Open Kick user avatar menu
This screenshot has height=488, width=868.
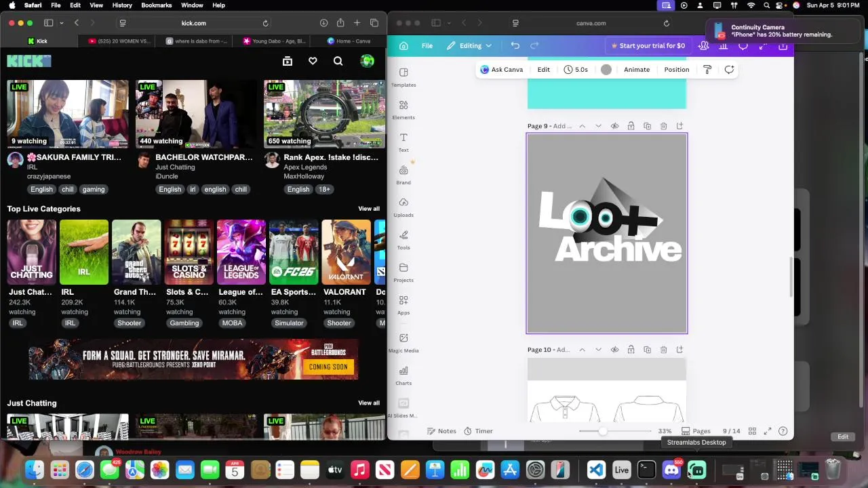[x=367, y=61]
